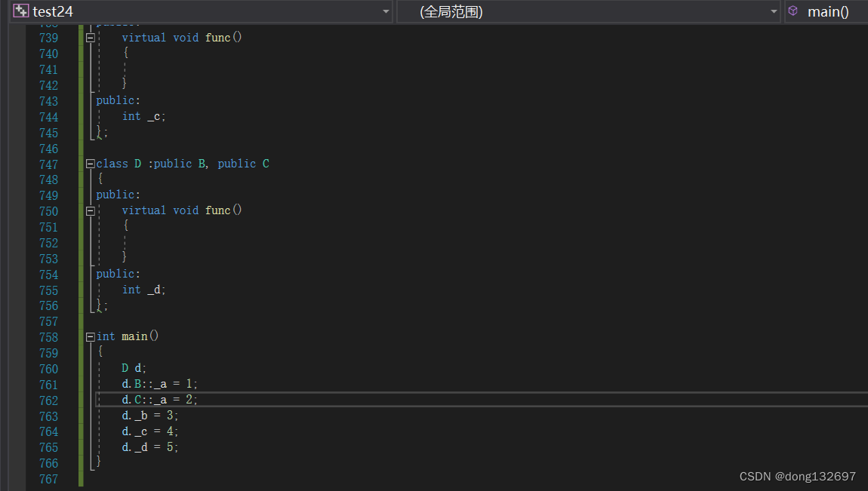Click line number 762 in gutter

pos(48,400)
